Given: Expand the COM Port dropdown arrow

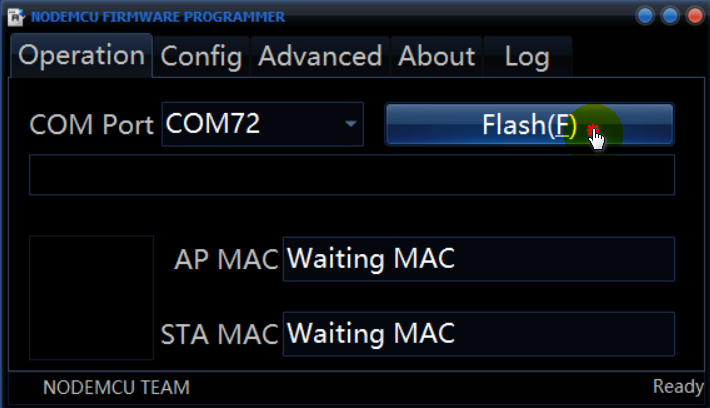Looking at the screenshot, I should tap(350, 124).
